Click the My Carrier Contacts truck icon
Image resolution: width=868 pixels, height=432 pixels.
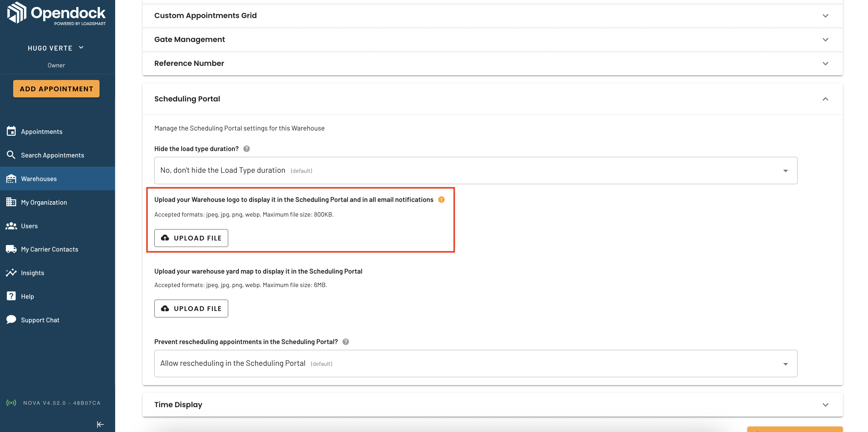pyautogui.click(x=11, y=249)
